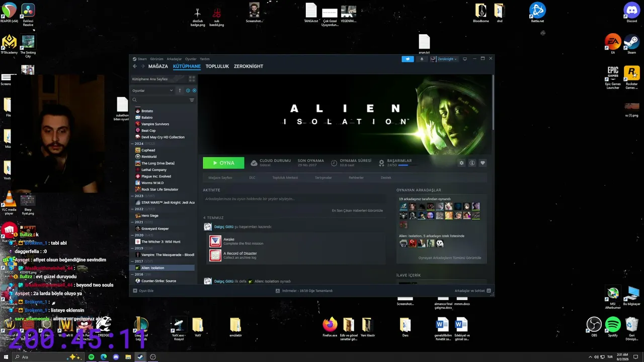Switch to the MAĞAZA tab
Image resolution: width=644 pixels, height=362 pixels.
pos(158,66)
